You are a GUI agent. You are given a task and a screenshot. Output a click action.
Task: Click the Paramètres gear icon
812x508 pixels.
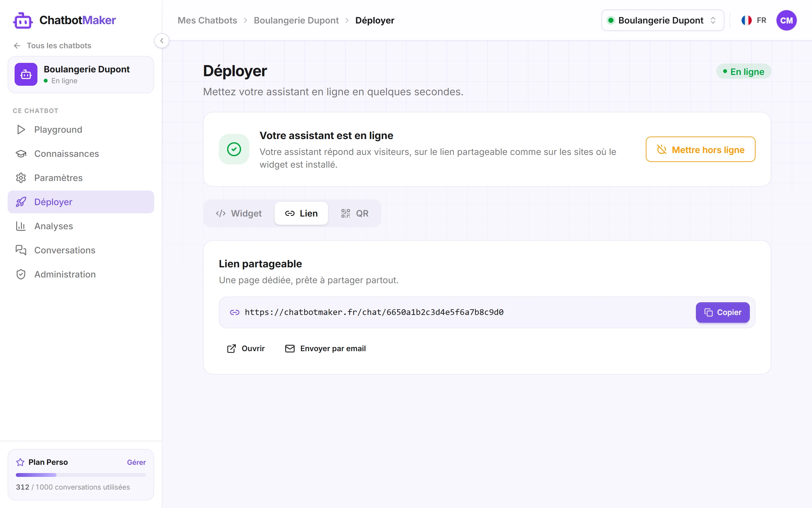pos(21,178)
